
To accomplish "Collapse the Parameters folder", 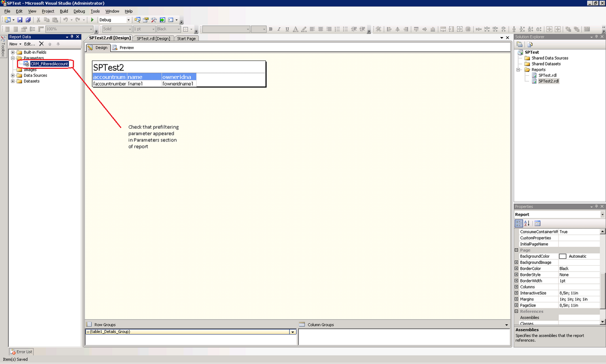I will tap(13, 58).
